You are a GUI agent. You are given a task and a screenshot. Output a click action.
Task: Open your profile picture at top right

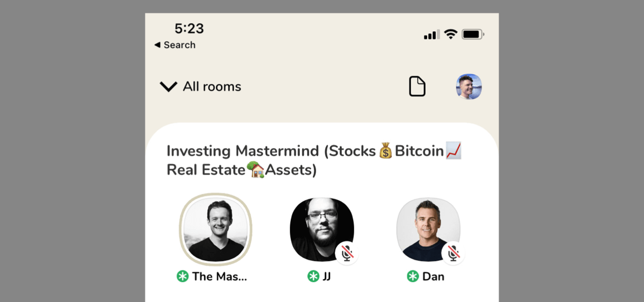click(x=469, y=87)
